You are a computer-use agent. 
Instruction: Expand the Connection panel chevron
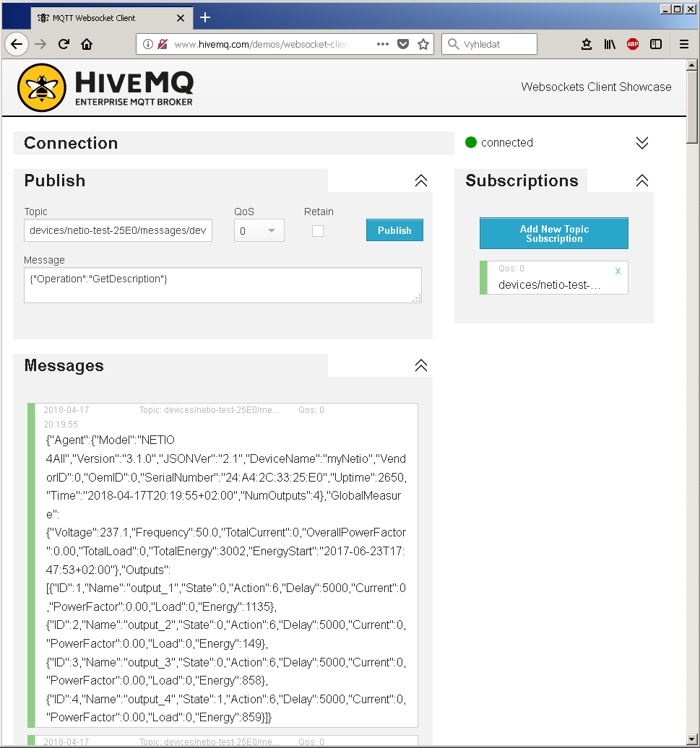[642, 143]
